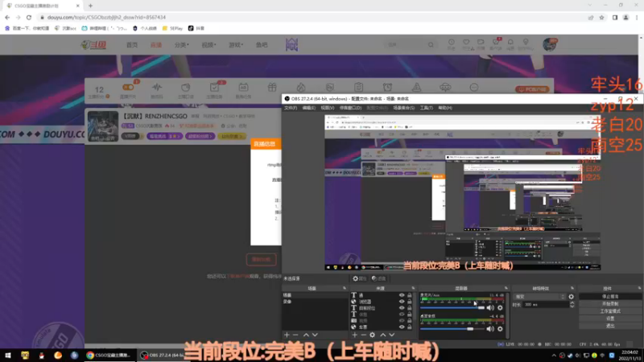The width and height of the screenshot is (644, 362).
Task: Expand Douyu 游戏 navigation dropdown
Action: pos(236,45)
